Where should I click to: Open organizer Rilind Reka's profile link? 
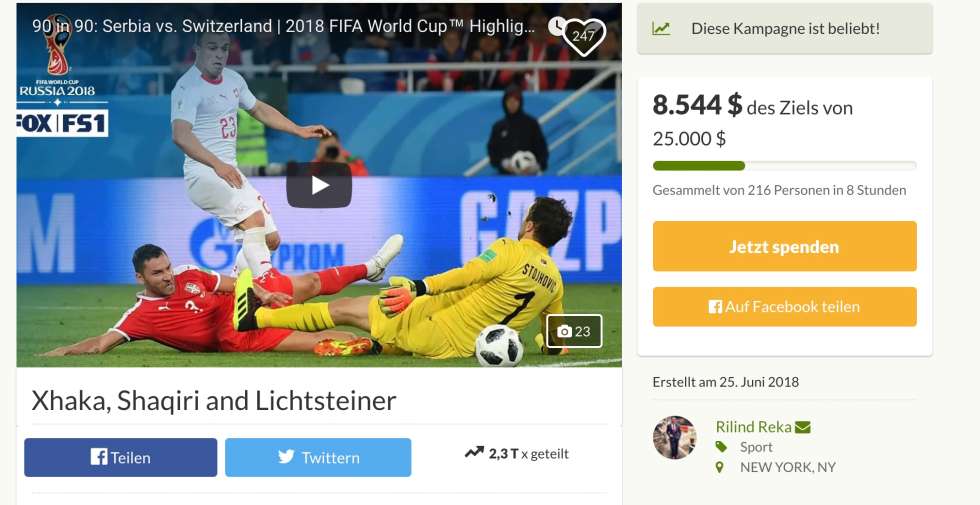(753, 427)
